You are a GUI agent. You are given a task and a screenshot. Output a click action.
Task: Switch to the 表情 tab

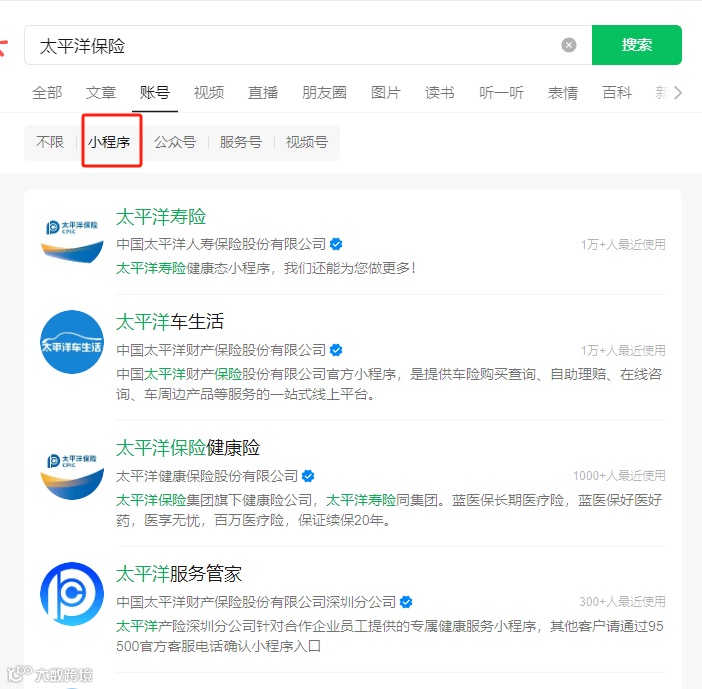point(562,93)
